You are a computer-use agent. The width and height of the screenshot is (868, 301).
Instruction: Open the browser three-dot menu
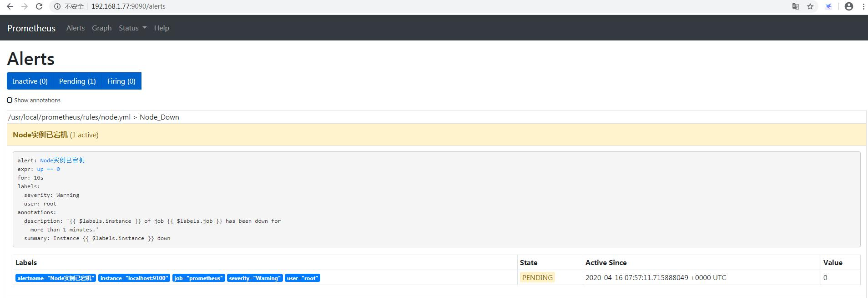coord(863,6)
